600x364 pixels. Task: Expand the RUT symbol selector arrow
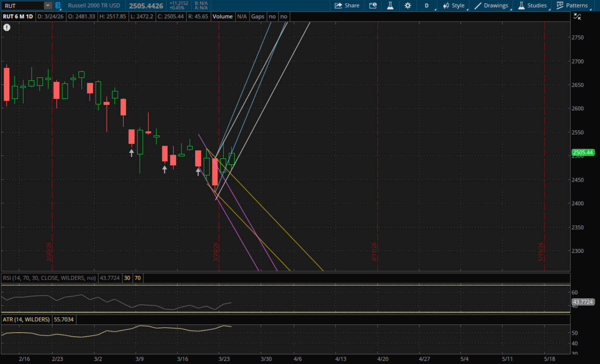pos(48,6)
